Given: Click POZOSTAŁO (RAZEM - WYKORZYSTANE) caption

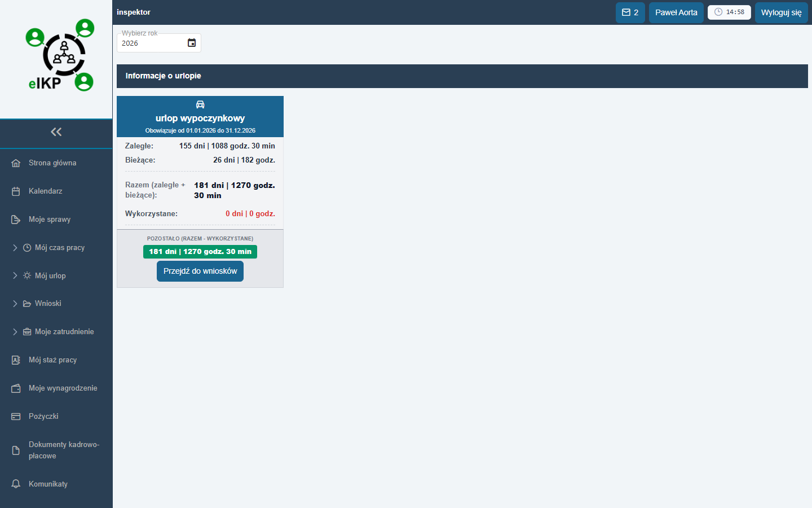Looking at the screenshot, I should click(x=200, y=239).
